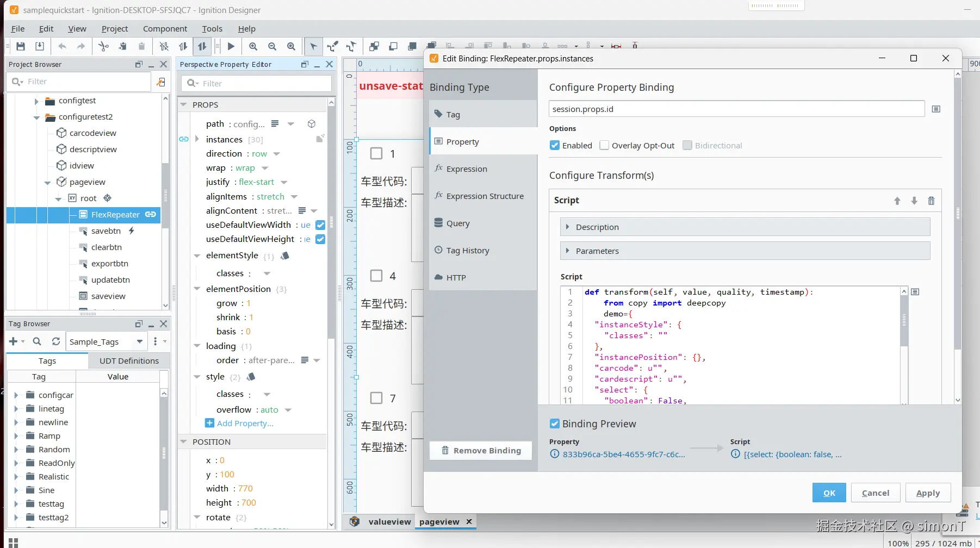Select the Selection arrow tool in toolbar

click(313, 47)
